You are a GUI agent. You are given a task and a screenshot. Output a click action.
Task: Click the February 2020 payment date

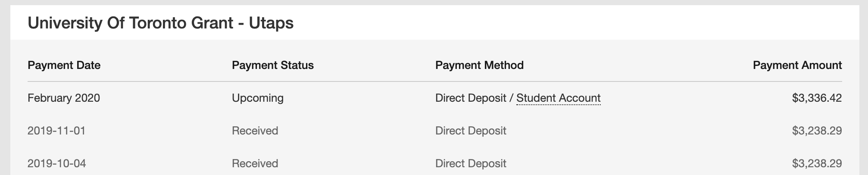[x=63, y=98]
